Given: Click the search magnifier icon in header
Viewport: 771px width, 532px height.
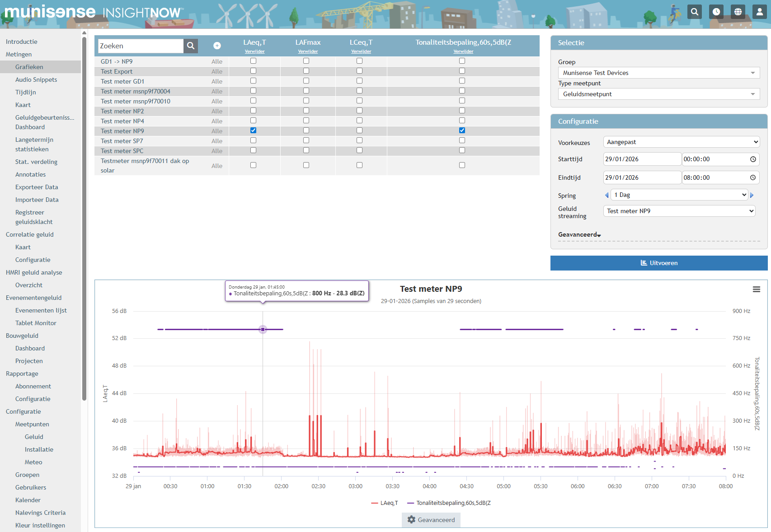Looking at the screenshot, I should click(695, 12).
